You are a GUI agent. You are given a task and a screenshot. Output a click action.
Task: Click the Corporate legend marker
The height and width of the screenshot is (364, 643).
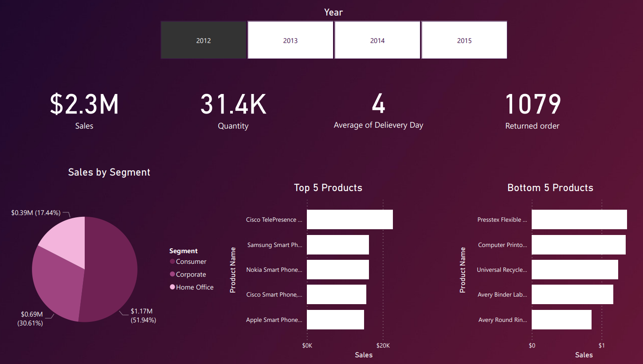pos(172,274)
